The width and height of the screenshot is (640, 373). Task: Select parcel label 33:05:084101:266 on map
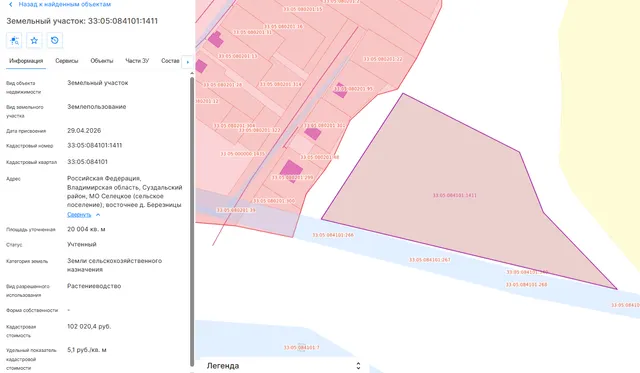point(333,235)
